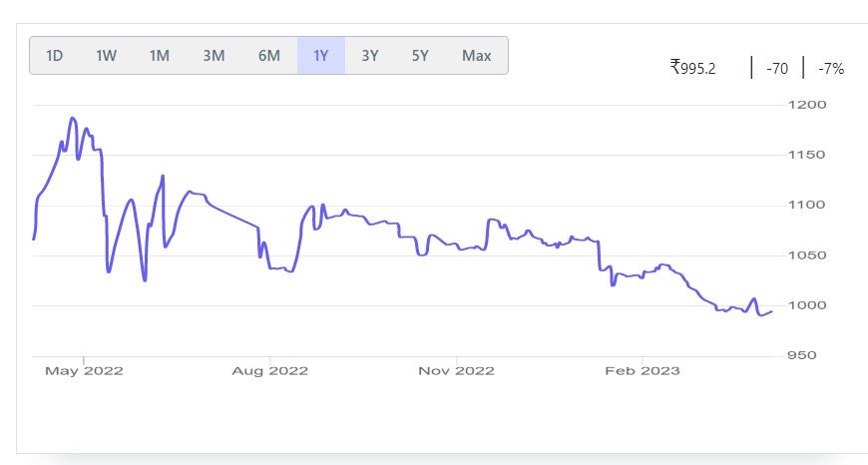Click the Nov 2022 axis label
Image resolution: width=868 pixels, height=465 pixels.
[456, 371]
